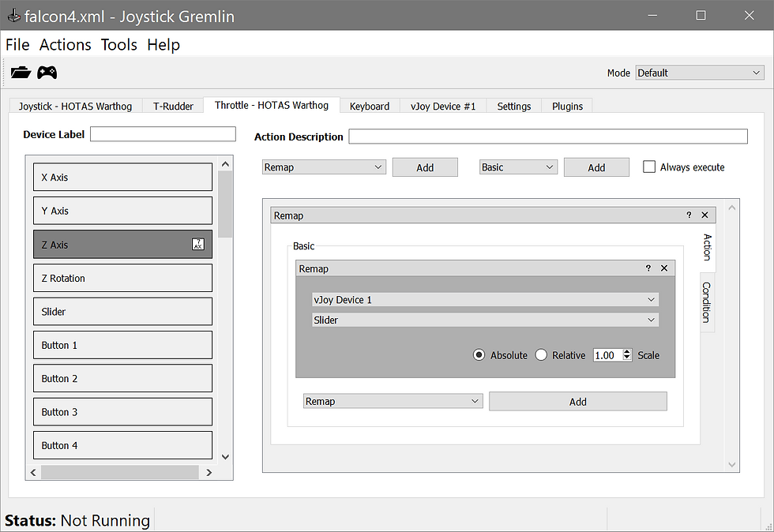Open the Plugins tab
774x532 pixels.
pyautogui.click(x=567, y=106)
